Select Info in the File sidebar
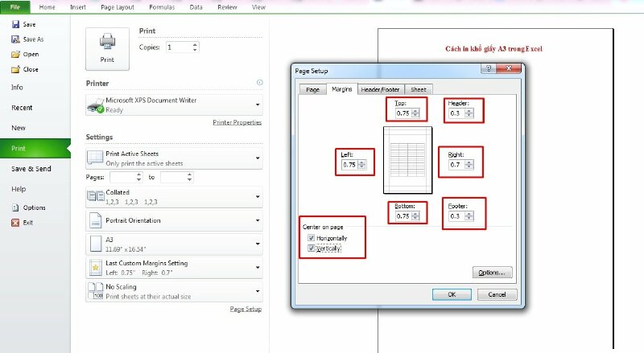 [x=17, y=87]
